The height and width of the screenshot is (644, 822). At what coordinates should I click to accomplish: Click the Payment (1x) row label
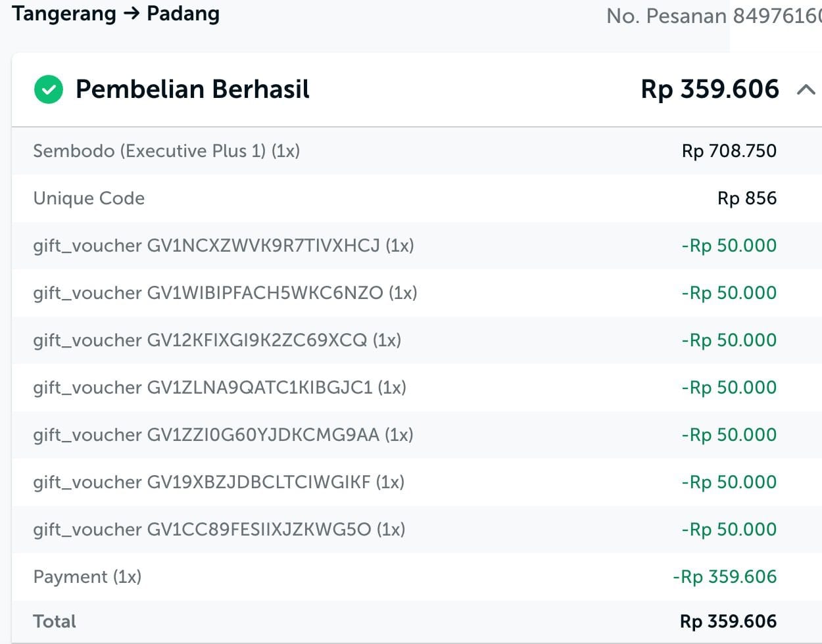87,577
